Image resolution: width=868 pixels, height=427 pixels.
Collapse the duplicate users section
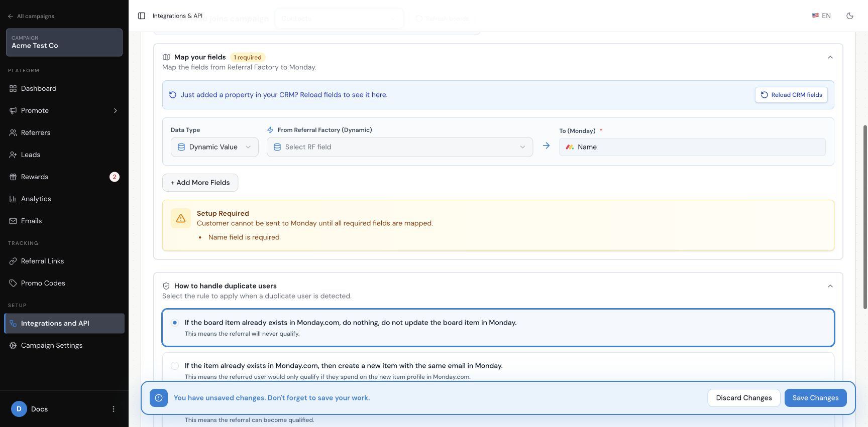click(830, 286)
